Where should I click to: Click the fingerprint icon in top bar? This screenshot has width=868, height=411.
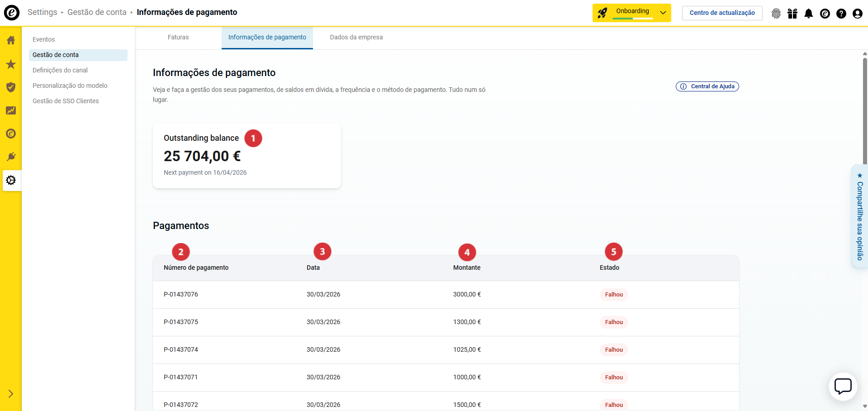coord(776,14)
